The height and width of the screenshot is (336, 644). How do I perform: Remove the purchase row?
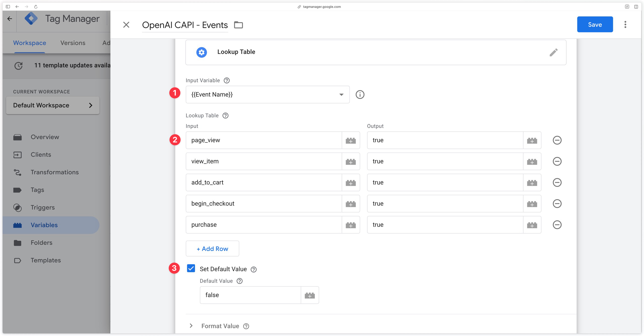pyautogui.click(x=557, y=225)
